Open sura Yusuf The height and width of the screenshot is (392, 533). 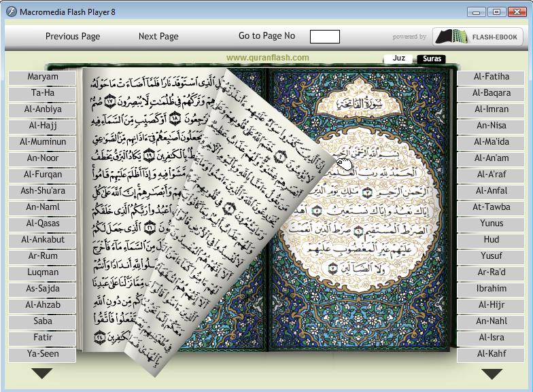click(x=491, y=257)
